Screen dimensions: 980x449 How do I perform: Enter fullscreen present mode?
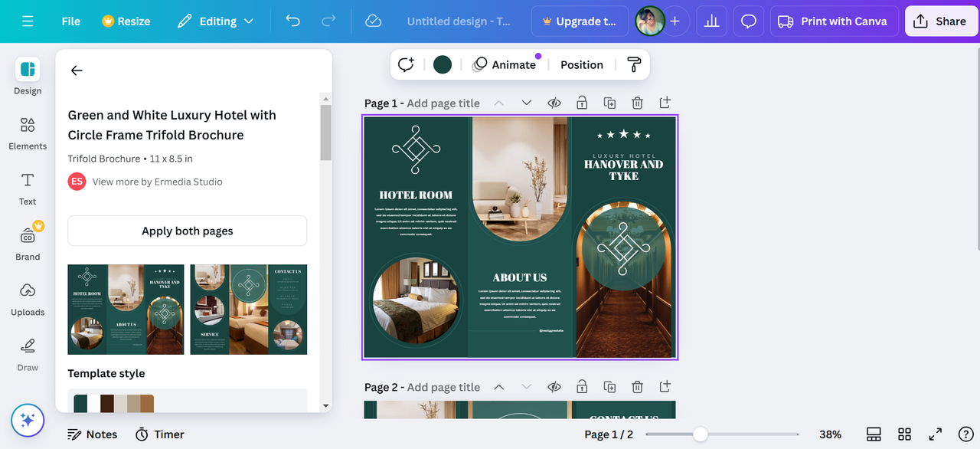935,434
